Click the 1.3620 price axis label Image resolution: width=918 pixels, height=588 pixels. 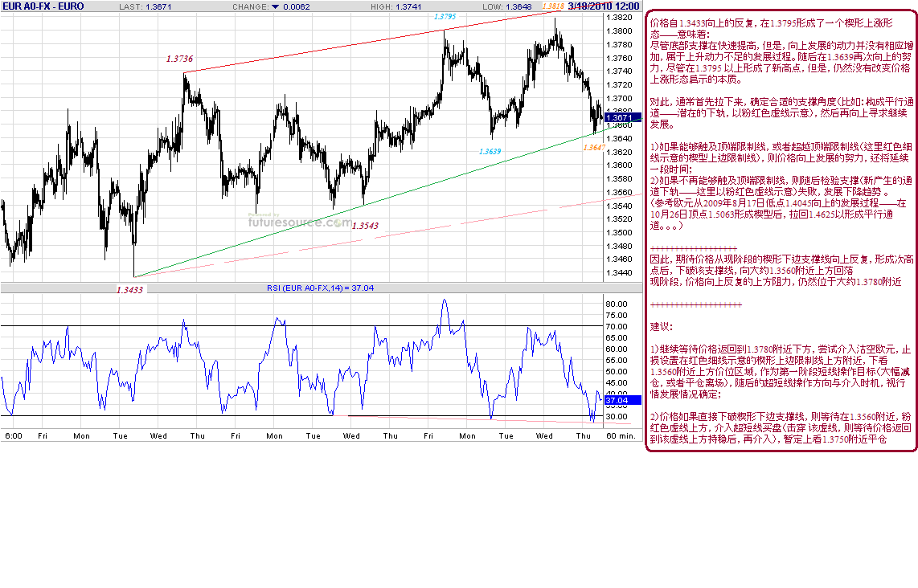[620, 152]
